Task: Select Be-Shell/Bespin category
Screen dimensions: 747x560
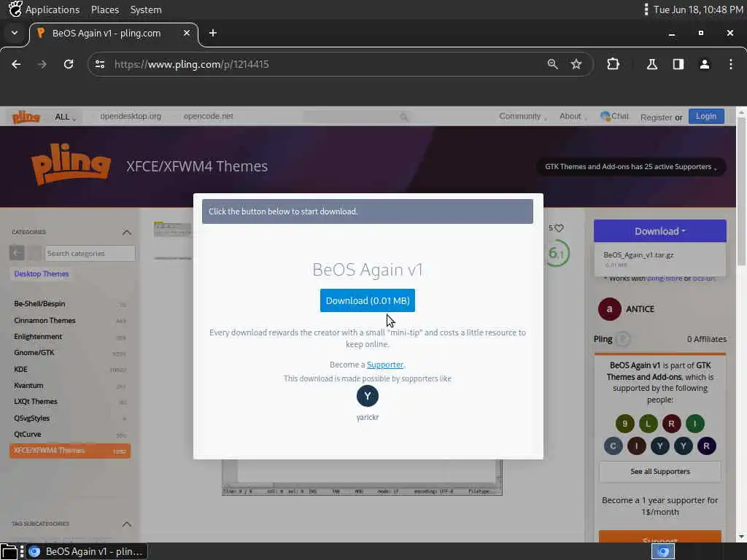Action: click(39, 304)
